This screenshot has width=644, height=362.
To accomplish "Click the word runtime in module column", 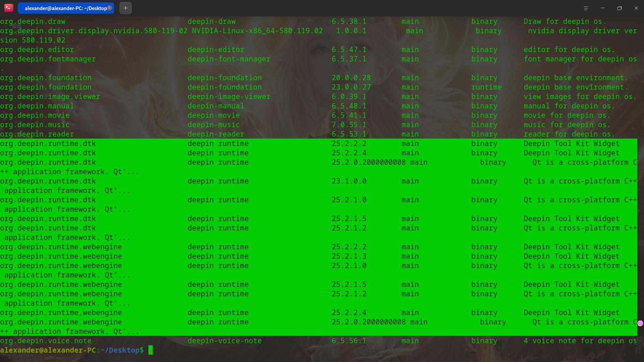I will pyautogui.click(x=486, y=87).
